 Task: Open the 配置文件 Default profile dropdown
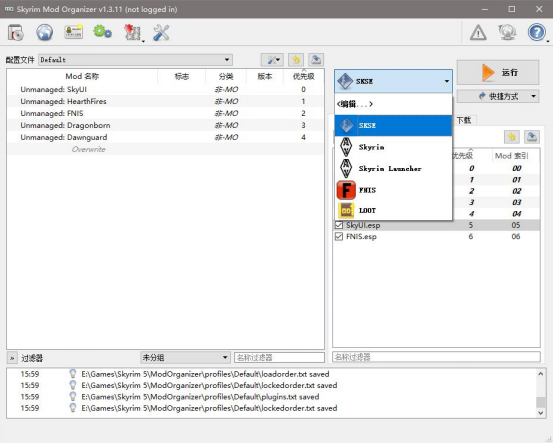pyautogui.click(x=135, y=60)
